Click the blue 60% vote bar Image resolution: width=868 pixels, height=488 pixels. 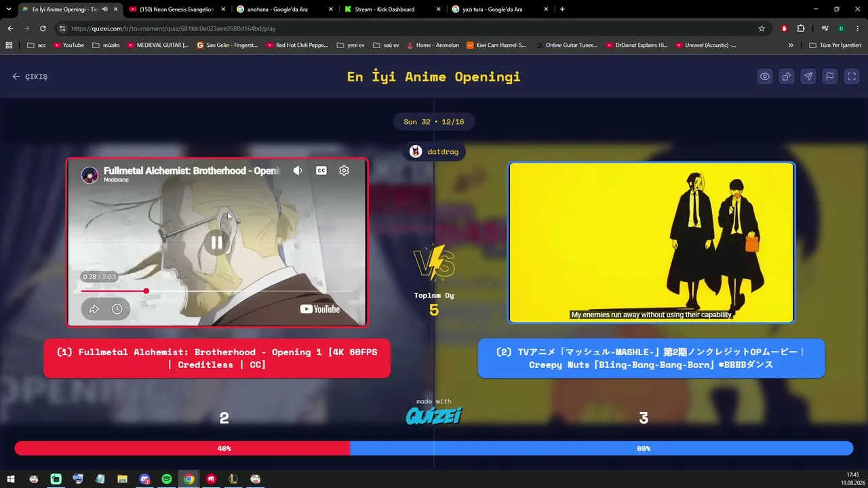[x=601, y=448]
